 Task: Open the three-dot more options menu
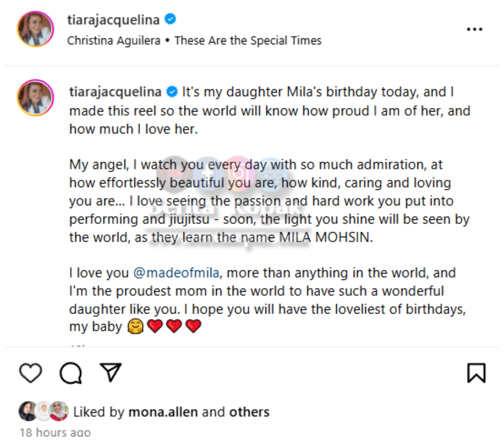coord(475,29)
